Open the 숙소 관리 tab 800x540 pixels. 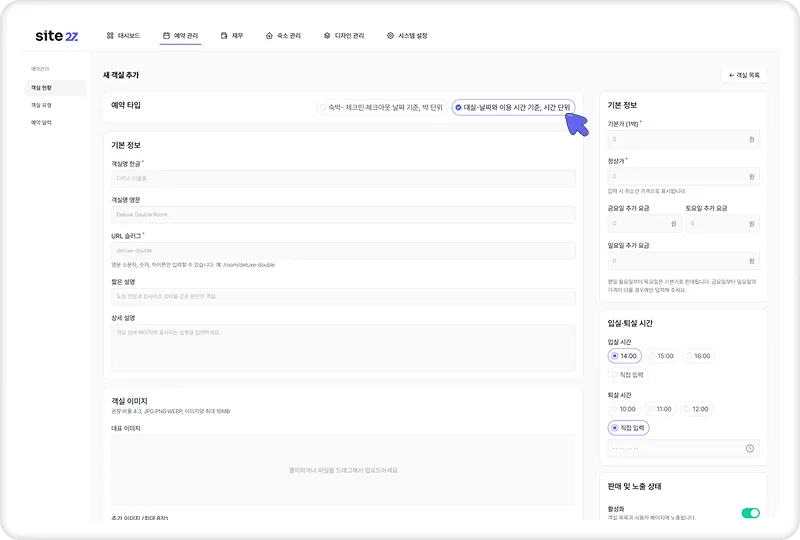[283, 36]
